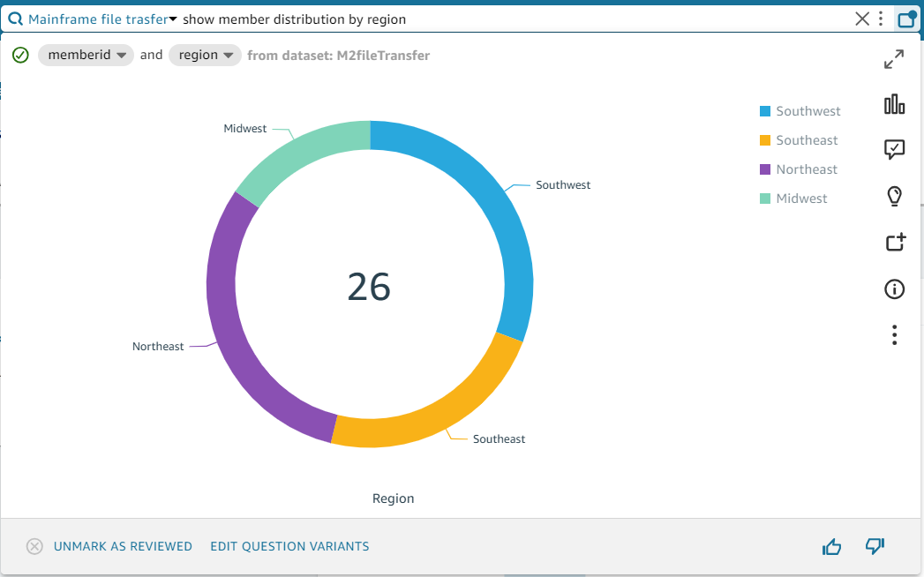Image resolution: width=924 pixels, height=577 pixels.
Task: Open vertical three-dot menu in right sidebar
Action: point(894,334)
